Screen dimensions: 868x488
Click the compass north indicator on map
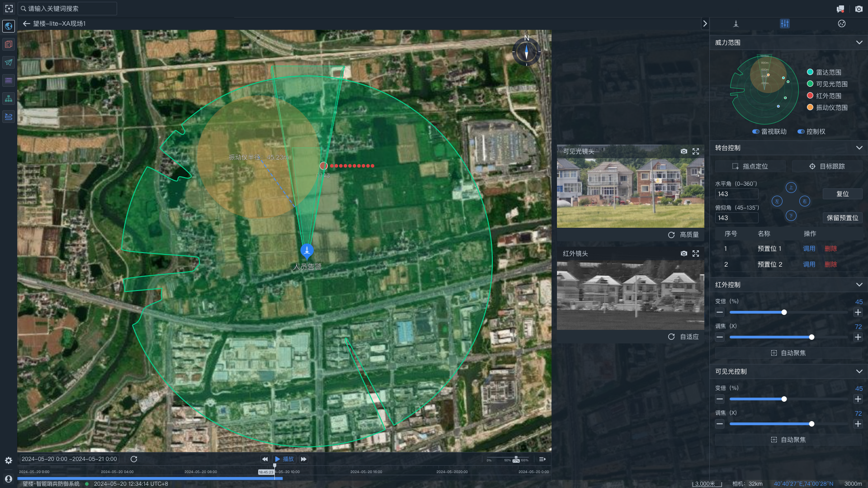coord(526,52)
